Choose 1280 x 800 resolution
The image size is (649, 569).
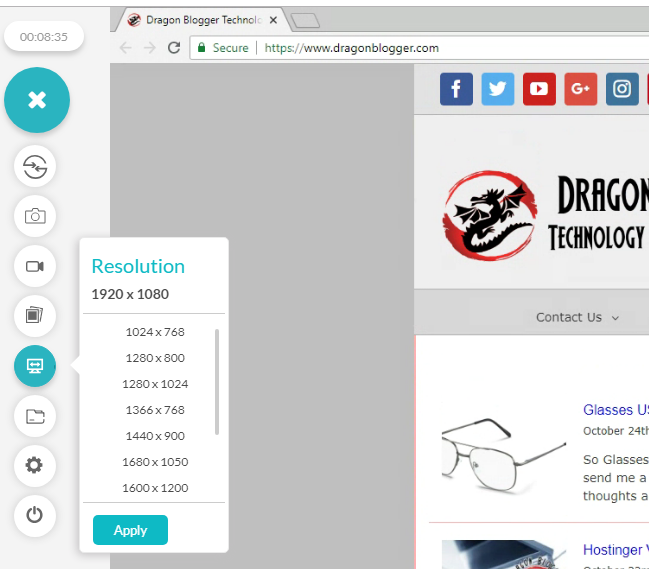[x=155, y=358]
